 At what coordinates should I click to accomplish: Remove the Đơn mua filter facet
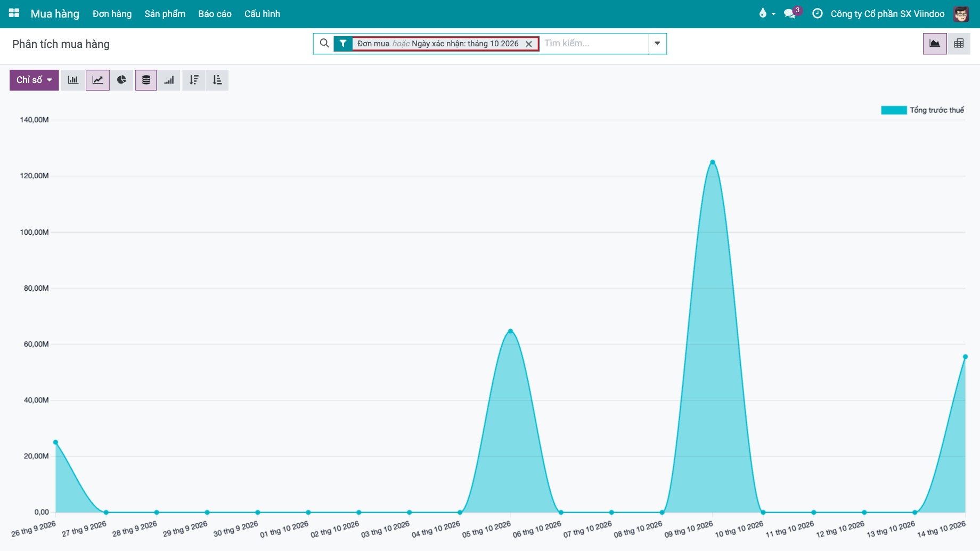528,44
